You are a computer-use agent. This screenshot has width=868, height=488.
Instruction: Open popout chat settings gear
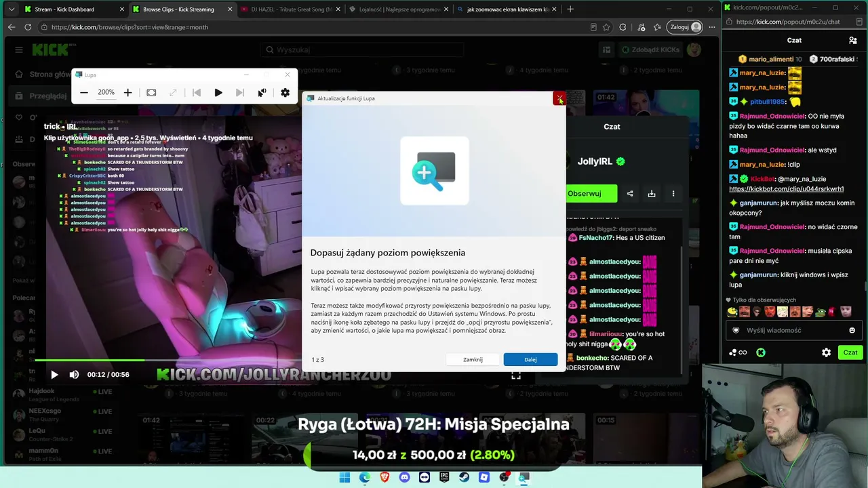(826, 352)
